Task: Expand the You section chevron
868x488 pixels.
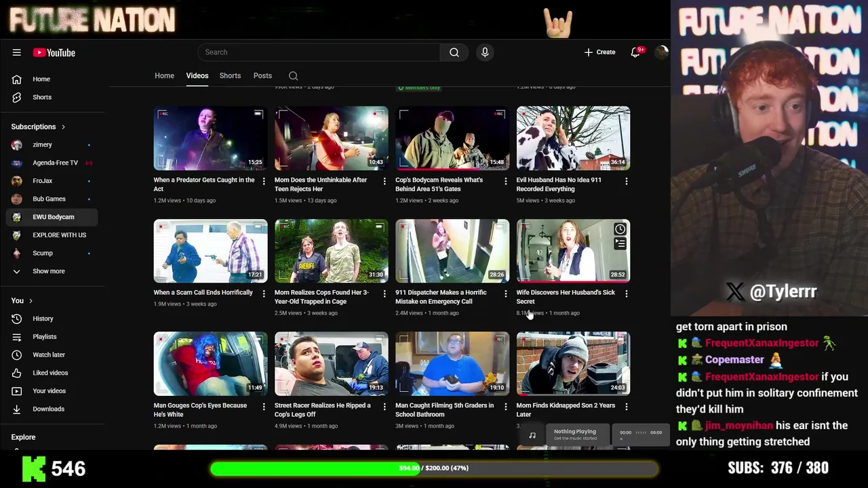Action: (x=31, y=301)
